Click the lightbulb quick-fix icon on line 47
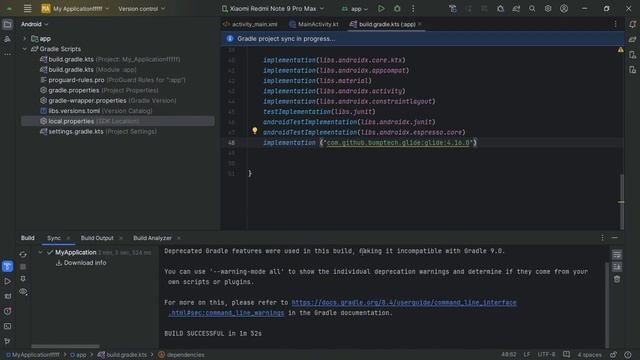Image resolution: width=640 pixels, height=360 pixels. [x=255, y=131]
